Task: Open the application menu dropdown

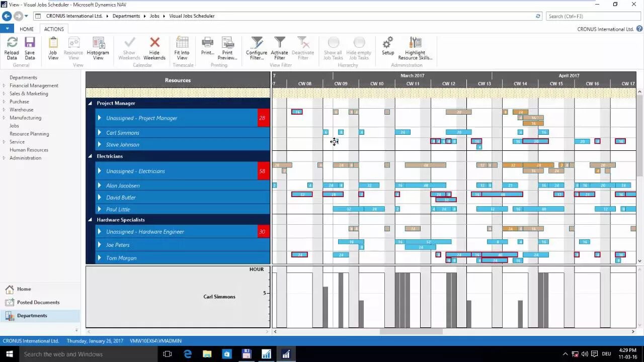Action: (x=7, y=29)
